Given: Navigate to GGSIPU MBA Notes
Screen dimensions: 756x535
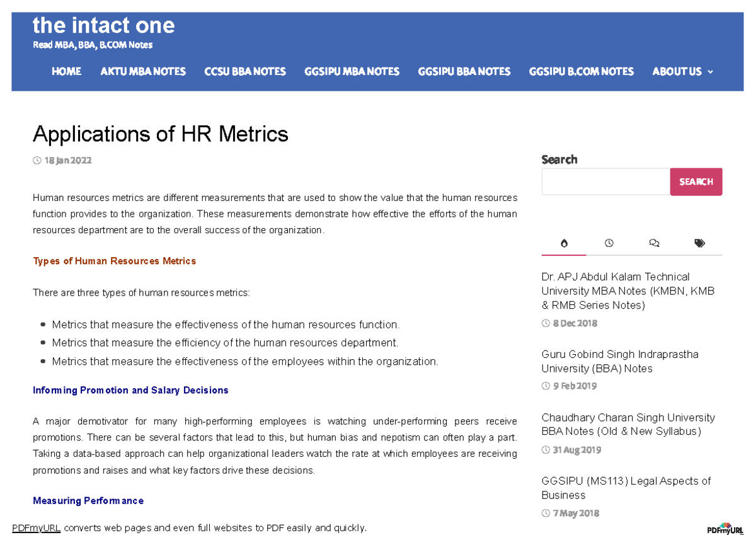Looking at the screenshot, I should (x=352, y=72).
